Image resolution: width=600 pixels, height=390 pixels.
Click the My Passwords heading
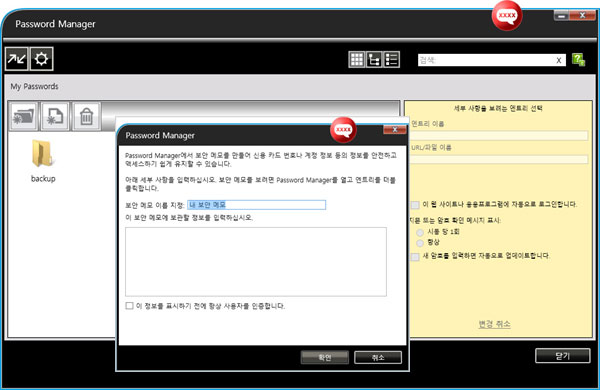click(34, 86)
